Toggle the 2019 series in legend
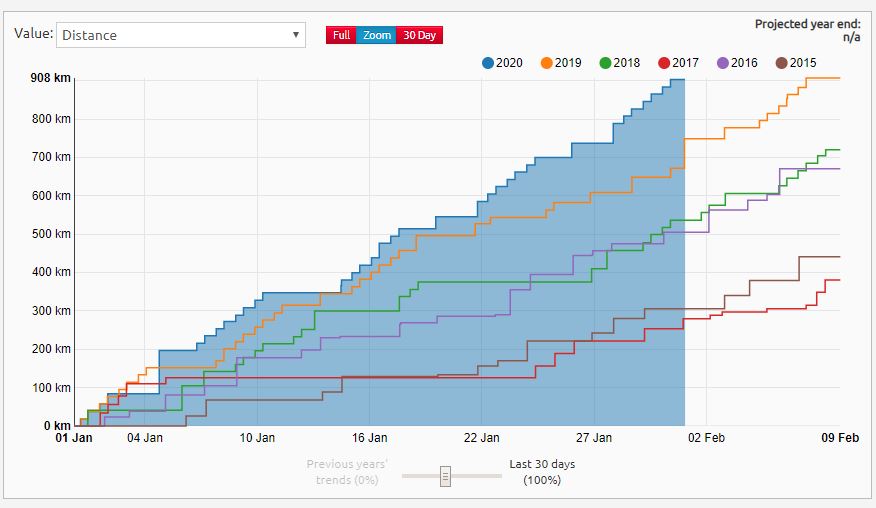Screen dimensions: 876x508 (561, 63)
